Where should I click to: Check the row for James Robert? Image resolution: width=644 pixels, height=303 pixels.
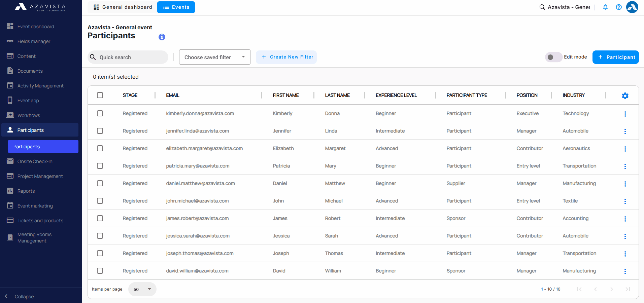point(100,218)
